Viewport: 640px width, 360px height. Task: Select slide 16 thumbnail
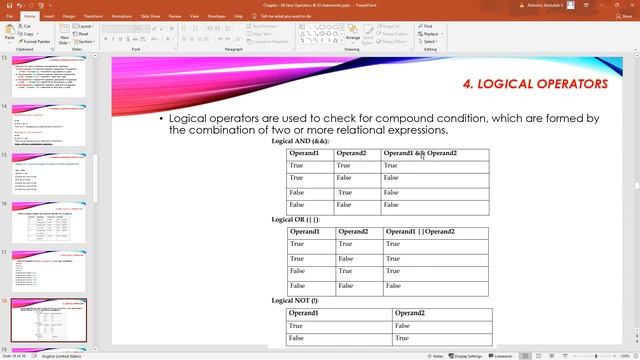tap(49, 222)
